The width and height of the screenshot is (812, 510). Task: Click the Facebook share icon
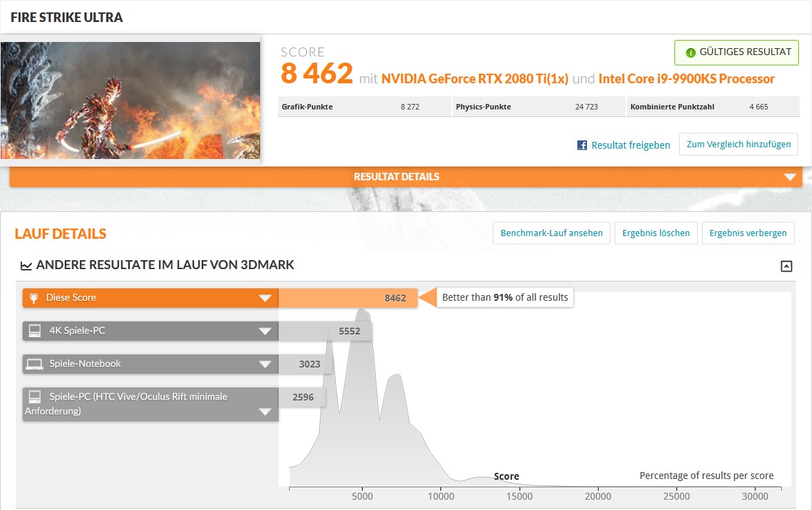582,145
